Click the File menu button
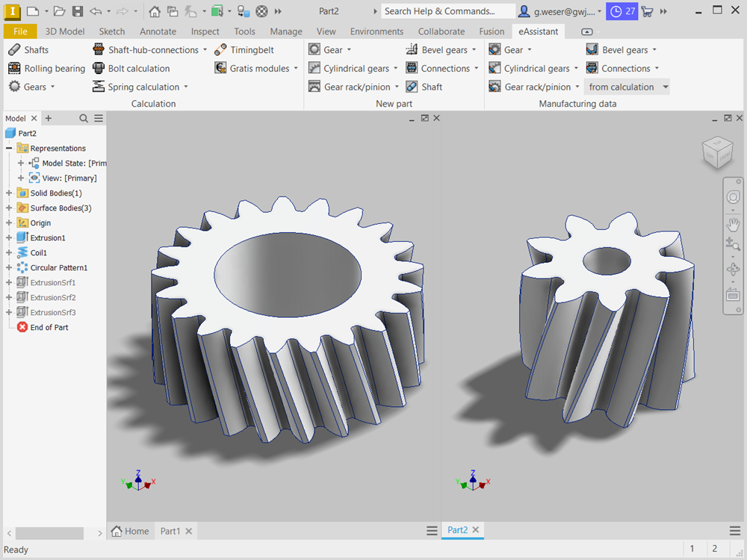The image size is (747, 560). coord(20,31)
